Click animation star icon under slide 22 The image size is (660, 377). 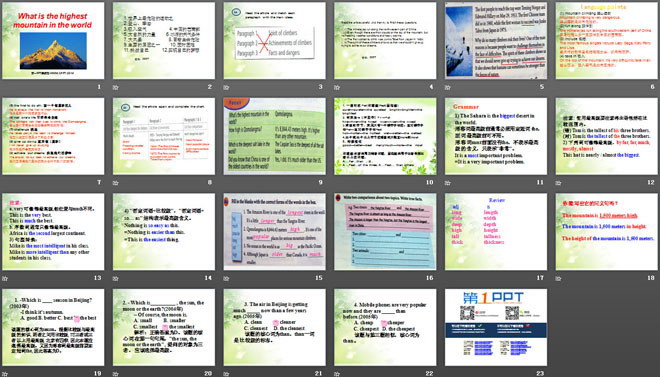[x=337, y=374]
